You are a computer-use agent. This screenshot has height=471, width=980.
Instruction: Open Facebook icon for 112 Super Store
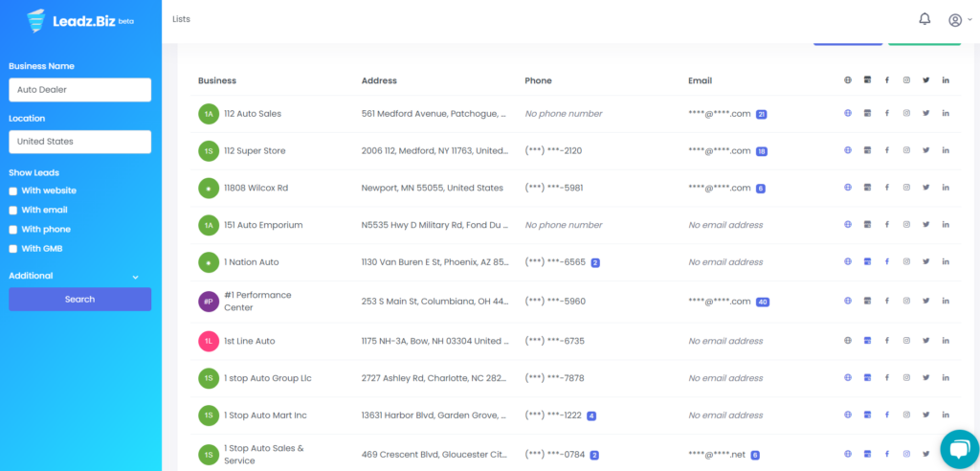click(x=886, y=150)
